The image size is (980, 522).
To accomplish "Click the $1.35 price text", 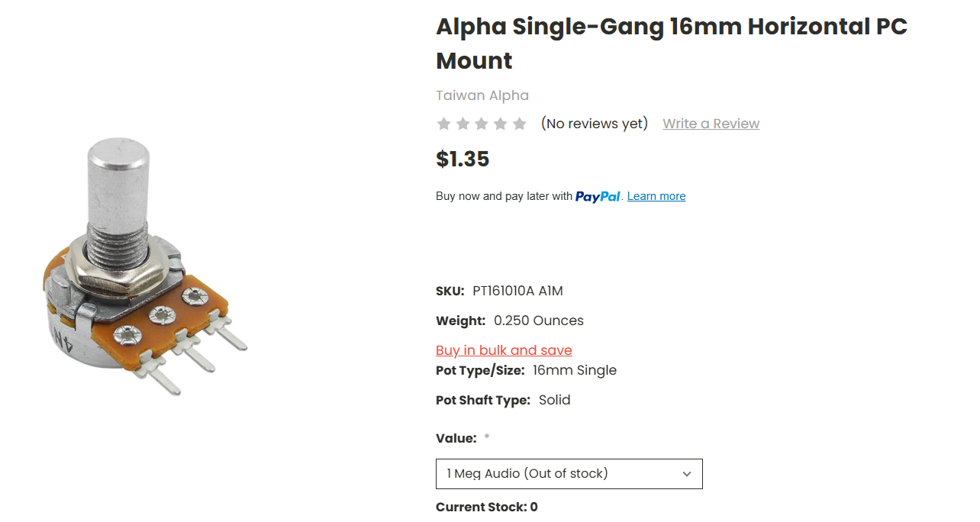I will pos(463,159).
